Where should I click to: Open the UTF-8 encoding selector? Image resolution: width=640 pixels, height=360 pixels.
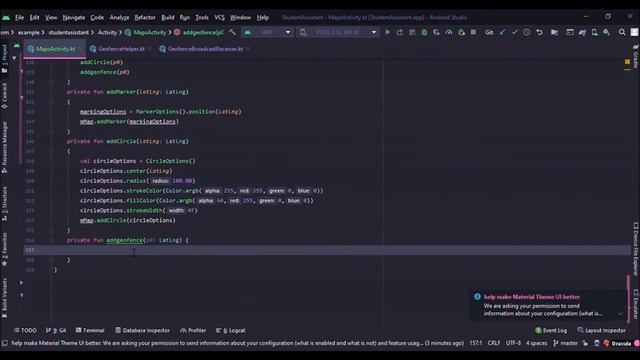pos(513,343)
